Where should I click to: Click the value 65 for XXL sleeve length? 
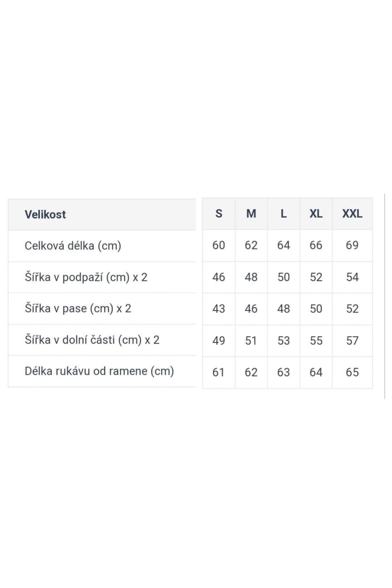[x=352, y=372]
